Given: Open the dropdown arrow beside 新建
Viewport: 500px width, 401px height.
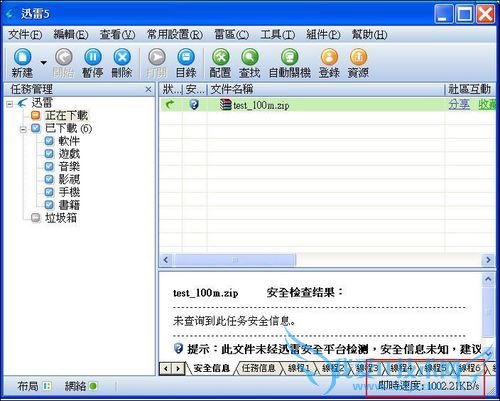Looking at the screenshot, I should [43, 62].
